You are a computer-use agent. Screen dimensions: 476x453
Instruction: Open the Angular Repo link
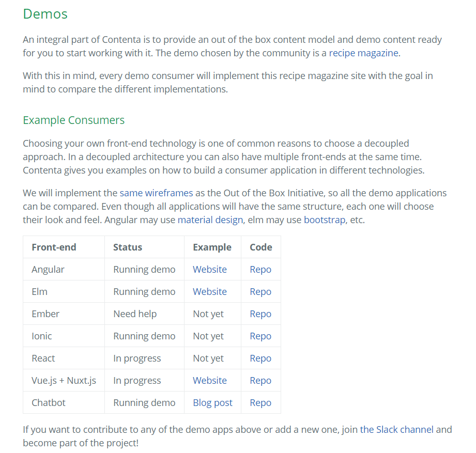point(260,269)
